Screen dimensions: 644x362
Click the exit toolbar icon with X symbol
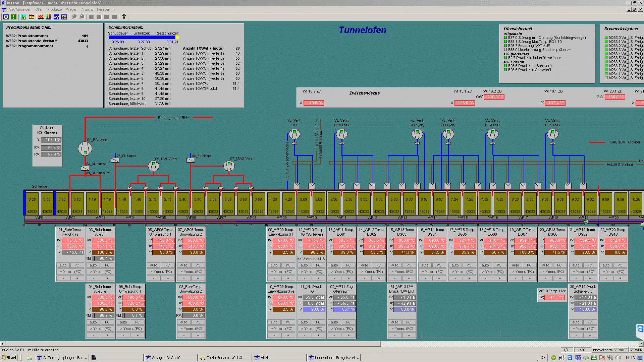(6, 17)
